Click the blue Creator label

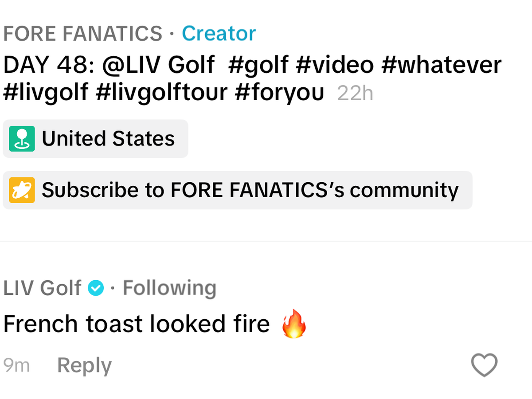click(219, 34)
